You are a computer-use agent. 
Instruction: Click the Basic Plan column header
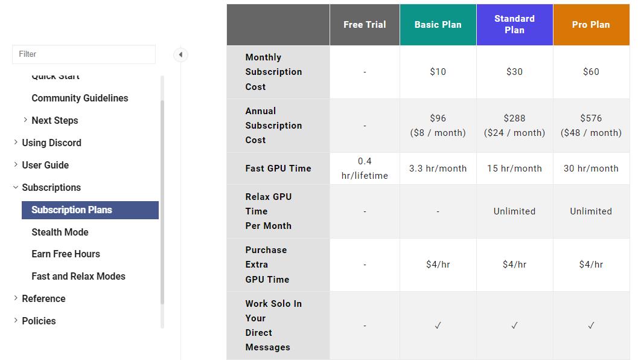point(438,25)
